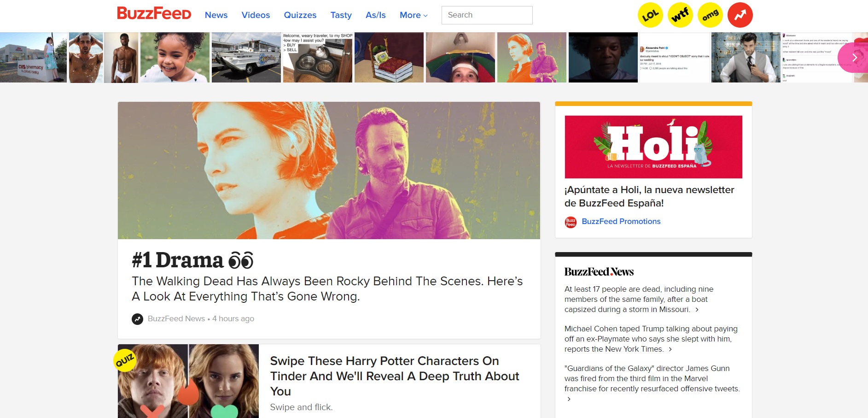Click the BuzzFeed News byline link

tap(176, 319)
